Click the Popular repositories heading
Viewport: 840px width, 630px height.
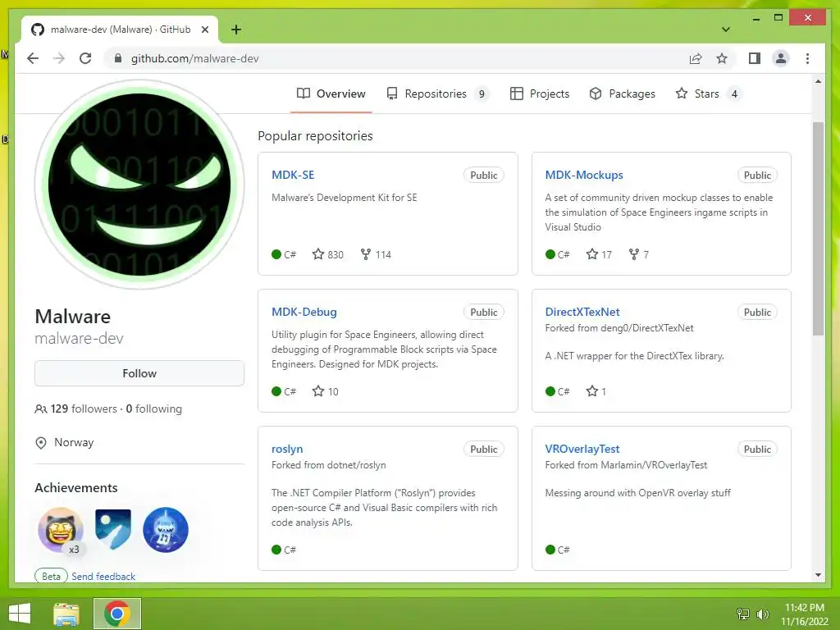[x=315, y=136]
